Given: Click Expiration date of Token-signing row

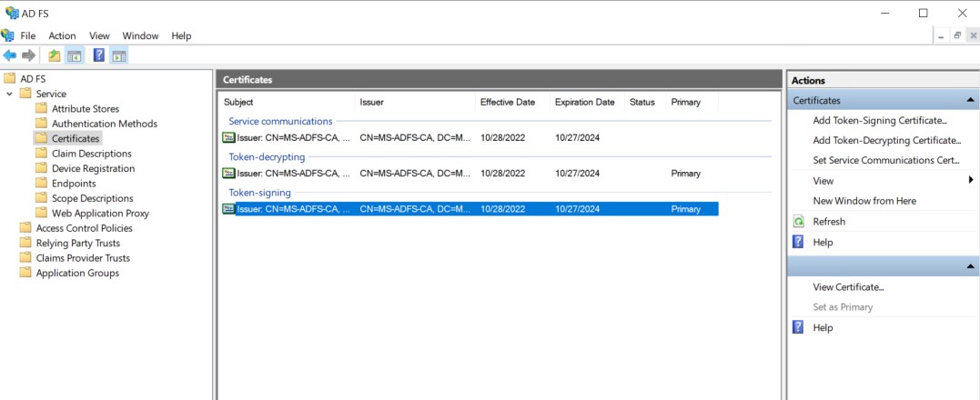Looking at the screenshot, I should click(x=578, y=209).
